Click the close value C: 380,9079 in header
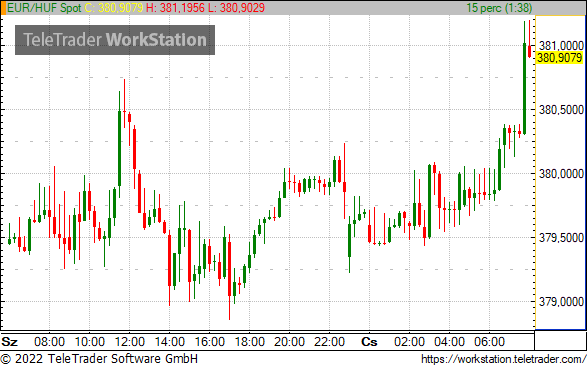587x368 pixels. [114, 8]
